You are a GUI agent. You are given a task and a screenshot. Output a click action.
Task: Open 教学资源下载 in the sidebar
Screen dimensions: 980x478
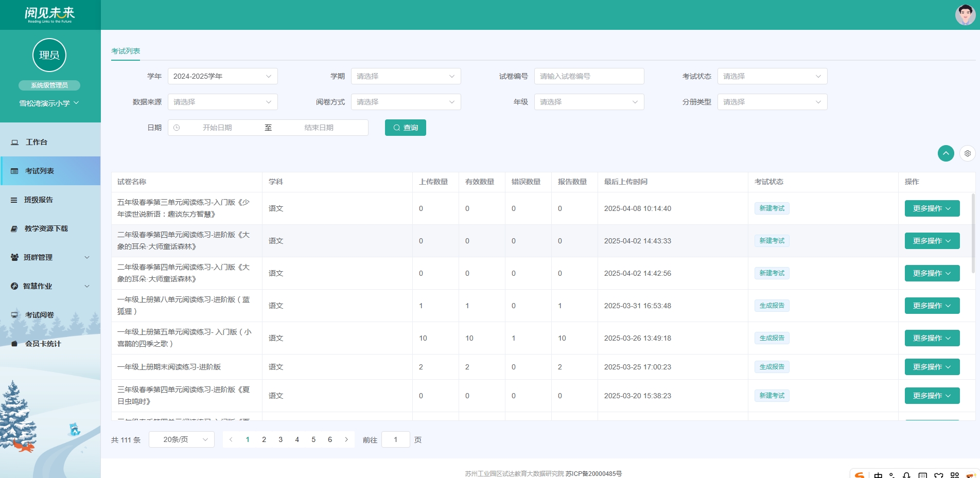click(x=46, y=228)
